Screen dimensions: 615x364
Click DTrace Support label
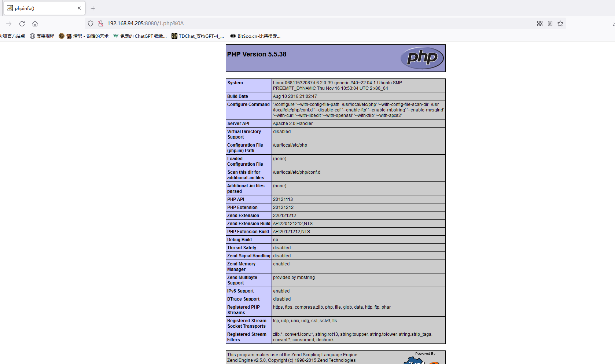pos(243,299)
